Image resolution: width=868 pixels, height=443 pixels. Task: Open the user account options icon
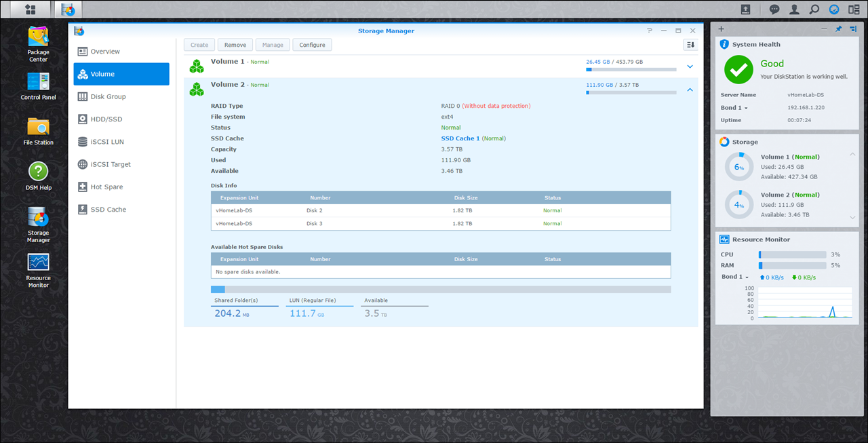[794, 9]
